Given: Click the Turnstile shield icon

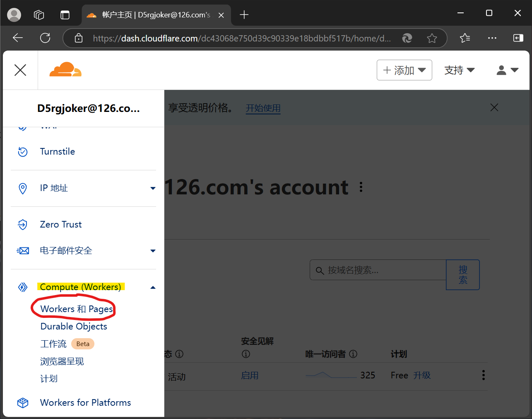Looking at the screenshot, I should point(23,152).
